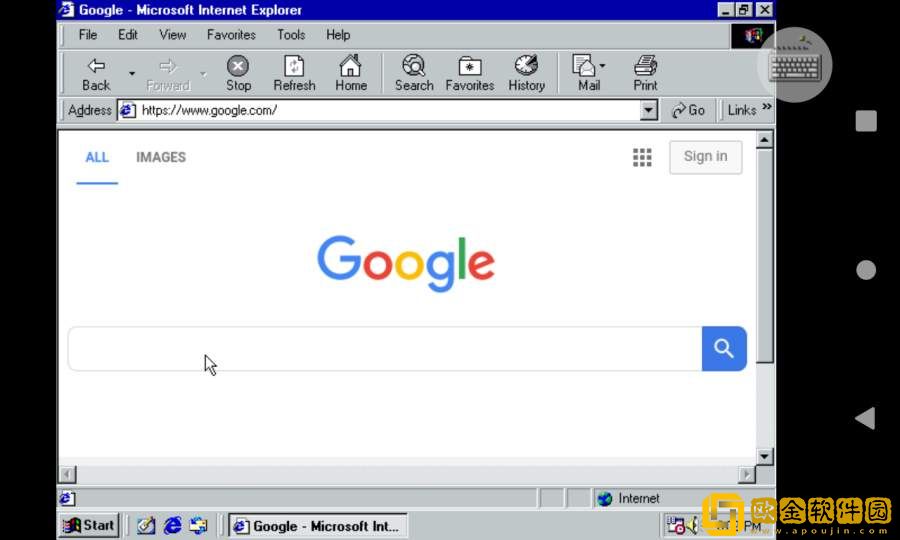Click the Internet zone globe in the status bar

(604, 498)
